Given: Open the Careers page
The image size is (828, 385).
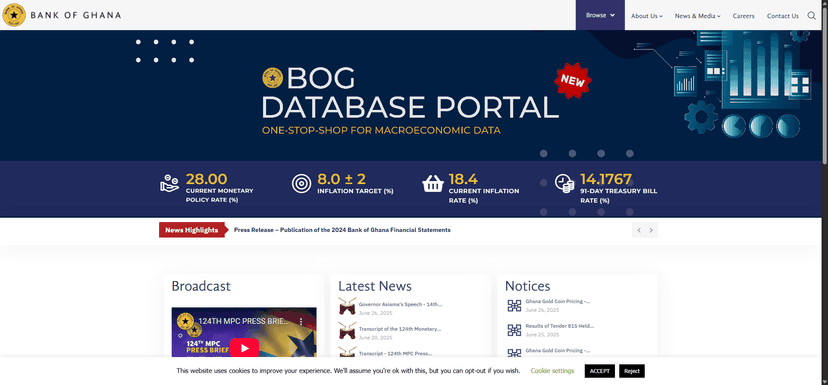Looking at the screenshot, I should click(744, 16).
